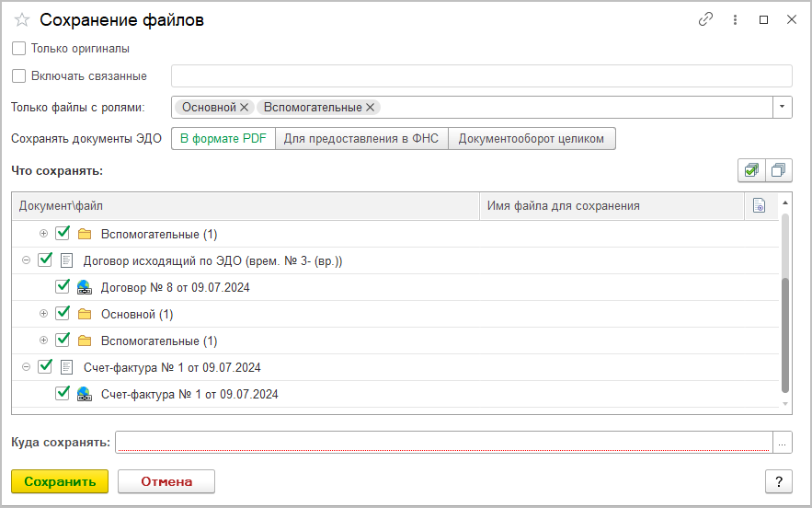Remove the Основной role tag
Image resolution: width=812 pixels, height=508 pixels.
(245, 108)
